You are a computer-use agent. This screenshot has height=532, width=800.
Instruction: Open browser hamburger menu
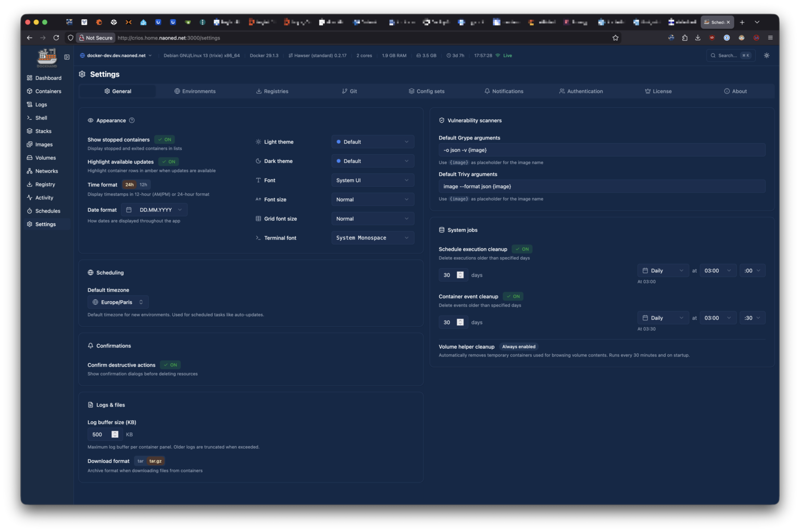coord(770,38)
